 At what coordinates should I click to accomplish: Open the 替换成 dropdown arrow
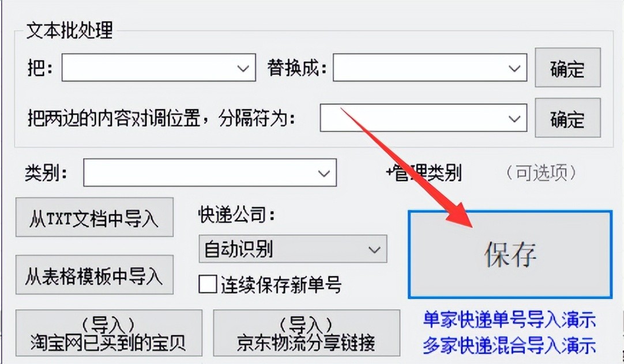point(514,68)
